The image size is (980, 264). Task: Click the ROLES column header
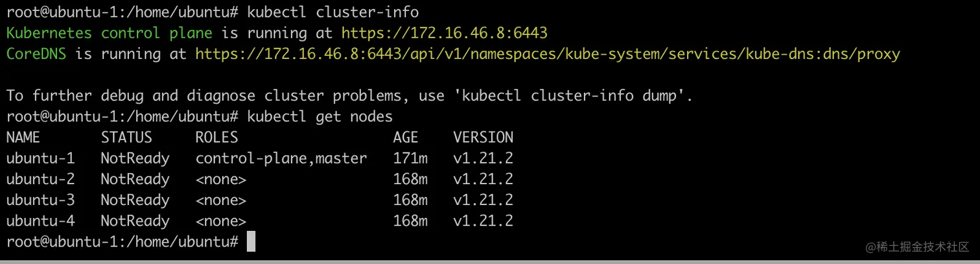pyautogui.click(x=216, y=138)
